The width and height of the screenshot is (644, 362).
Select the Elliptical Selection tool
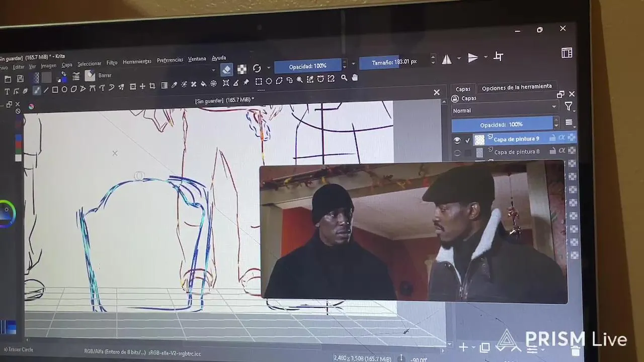pos(269,81)
